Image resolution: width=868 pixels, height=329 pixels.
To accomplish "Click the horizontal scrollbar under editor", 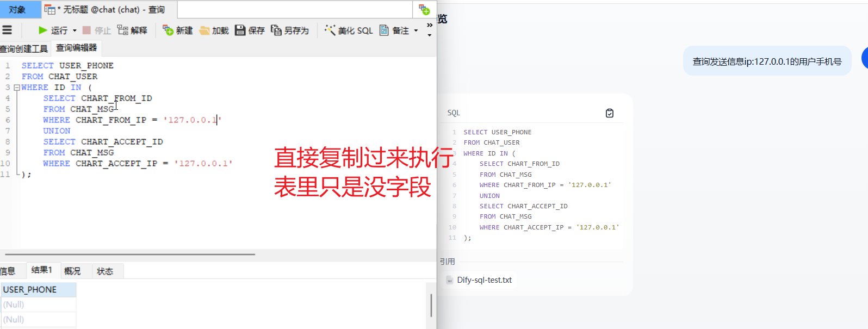I will (x=130, y=254).
